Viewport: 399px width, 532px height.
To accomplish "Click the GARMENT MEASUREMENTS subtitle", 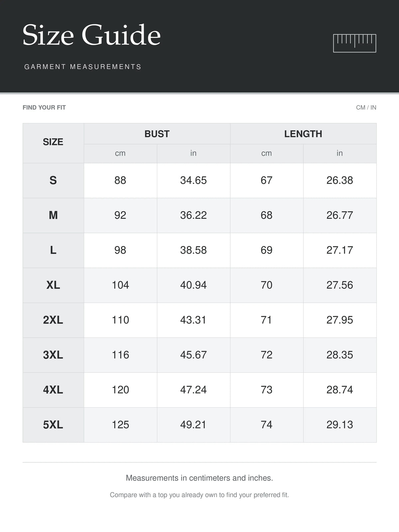I will pyautogui.click(x=83, y=67).
